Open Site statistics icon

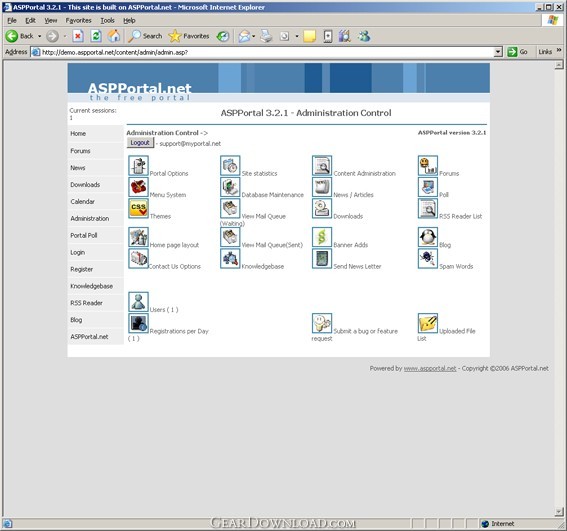point(230,165)
